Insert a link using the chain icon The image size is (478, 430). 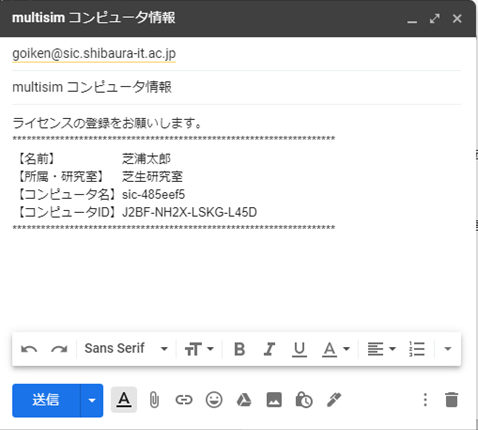[184, 400]
